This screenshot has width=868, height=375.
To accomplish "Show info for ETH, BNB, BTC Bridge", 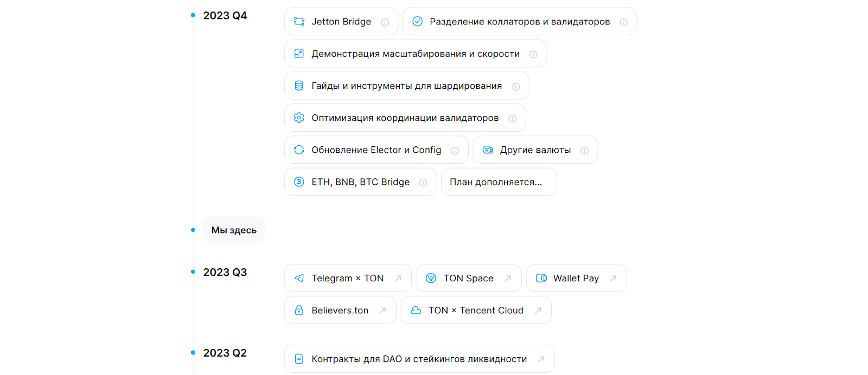I will point(423,183).
